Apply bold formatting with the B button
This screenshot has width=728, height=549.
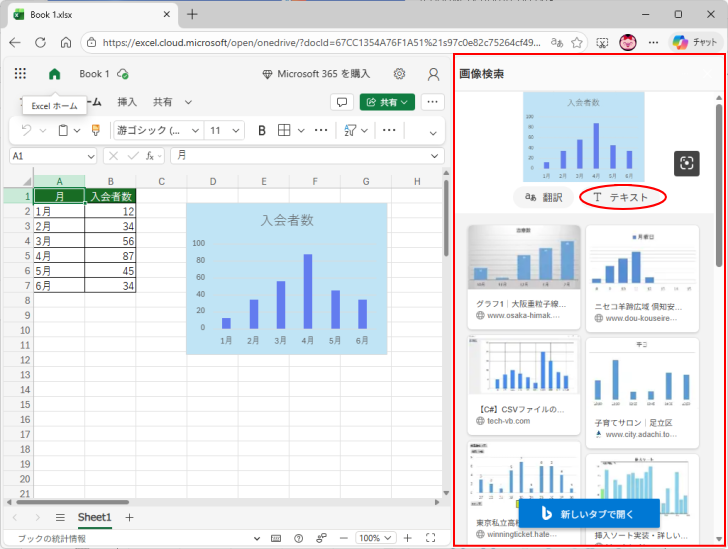(262, 130)
